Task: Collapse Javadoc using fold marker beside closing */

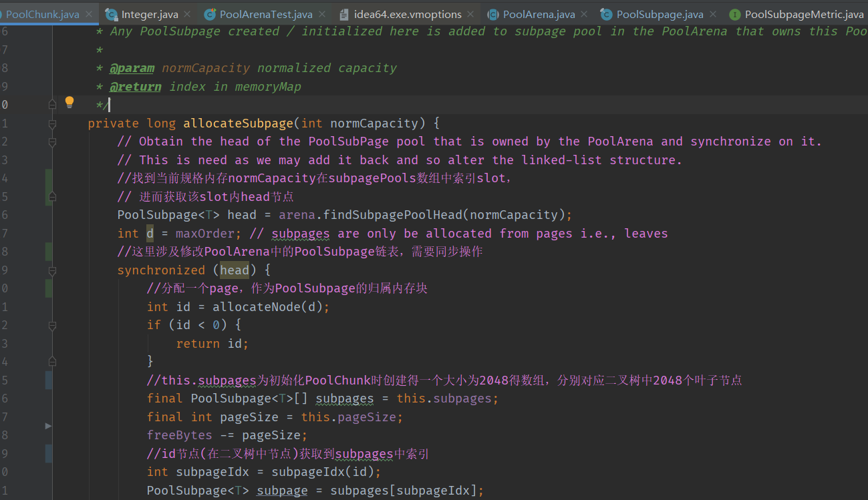Action: [x=52, y=105]
